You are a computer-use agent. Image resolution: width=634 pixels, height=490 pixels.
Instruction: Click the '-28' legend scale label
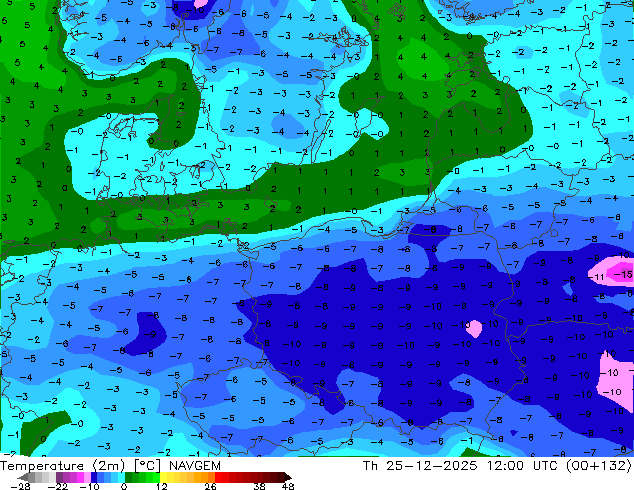pos(20,486)
